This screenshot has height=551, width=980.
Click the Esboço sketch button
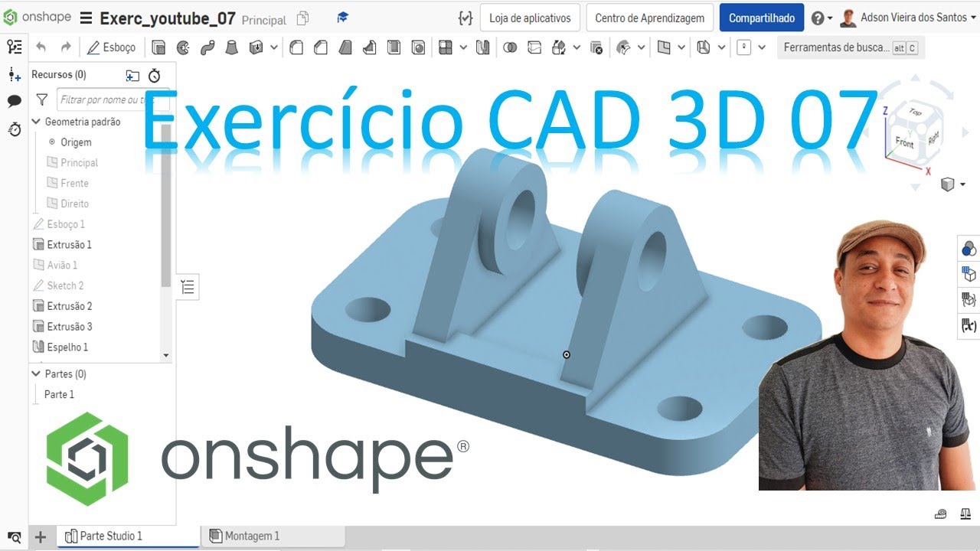click(111, 47)
